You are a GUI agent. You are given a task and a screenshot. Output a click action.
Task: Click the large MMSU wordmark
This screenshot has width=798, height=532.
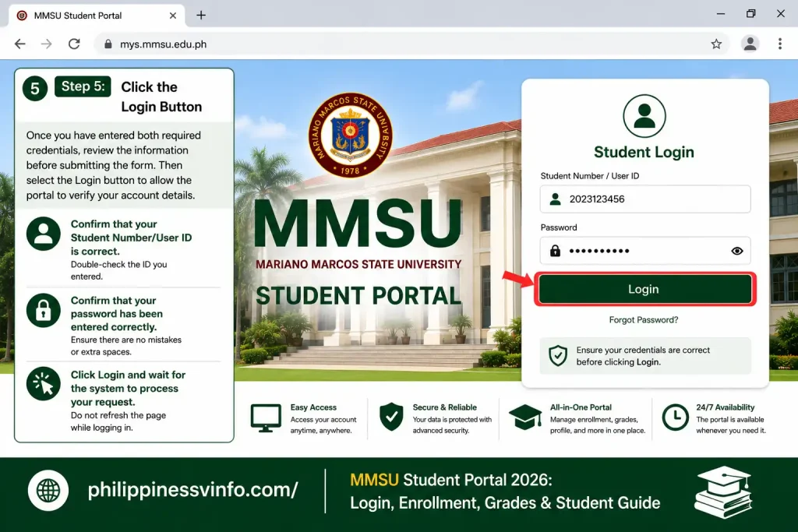[x=358, y=224]
